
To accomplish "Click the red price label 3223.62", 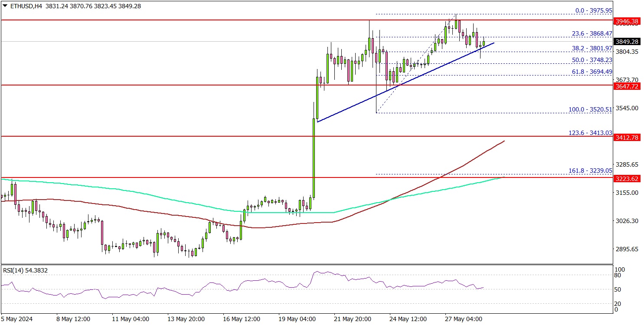I will pyautogui.click(x=627, y=178).
